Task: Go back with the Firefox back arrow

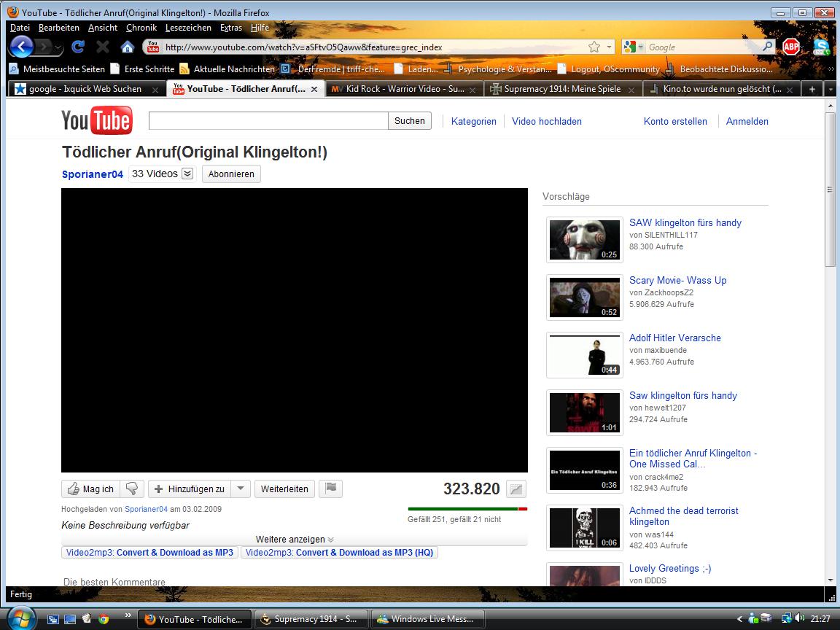Action: pyautogui.click(x=22, y=47)
